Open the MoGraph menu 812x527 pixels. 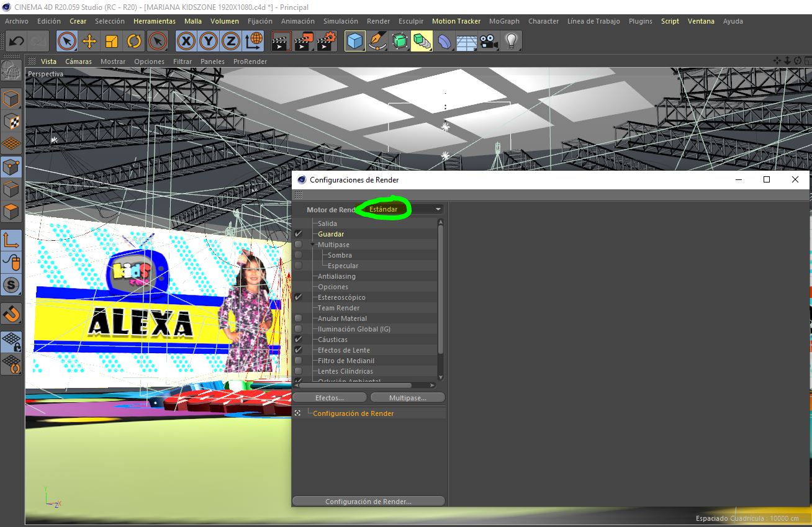pyautogui.click(x=504, y=21)
